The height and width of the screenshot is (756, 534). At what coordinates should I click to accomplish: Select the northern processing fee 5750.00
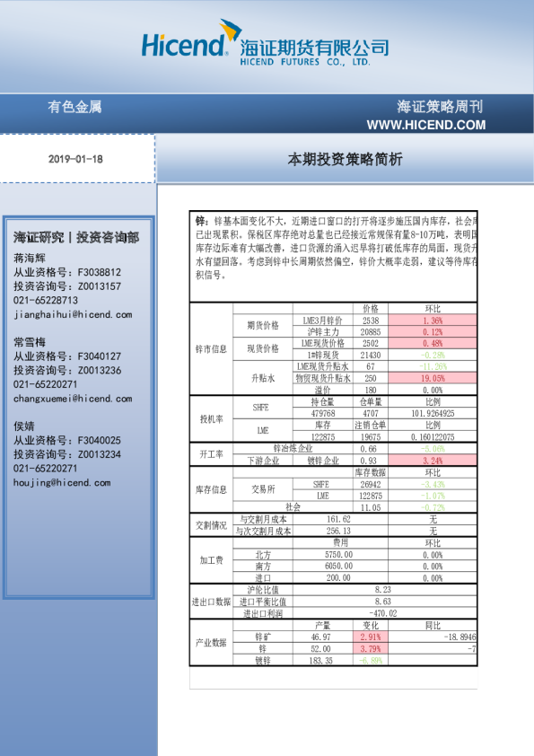point(338,555)
